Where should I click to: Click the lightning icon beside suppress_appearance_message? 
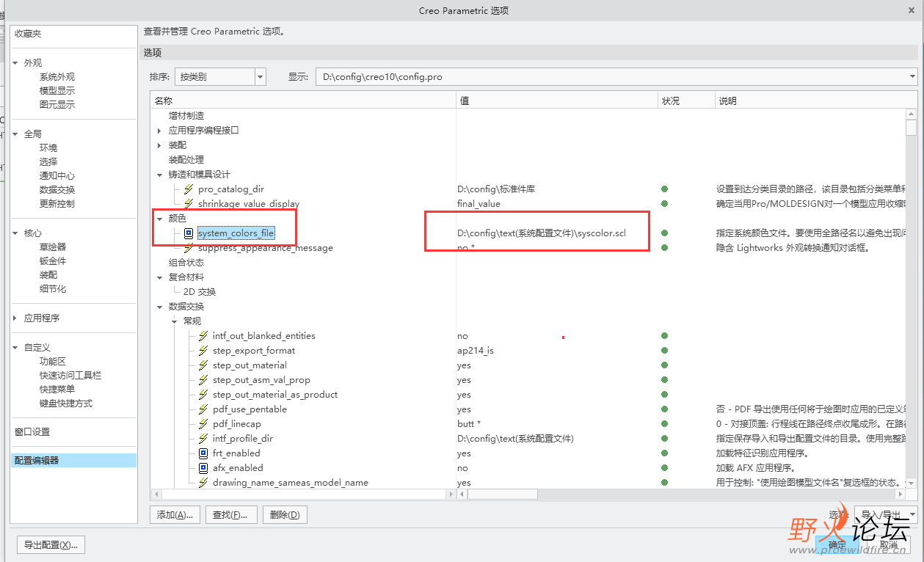(189, 248)
